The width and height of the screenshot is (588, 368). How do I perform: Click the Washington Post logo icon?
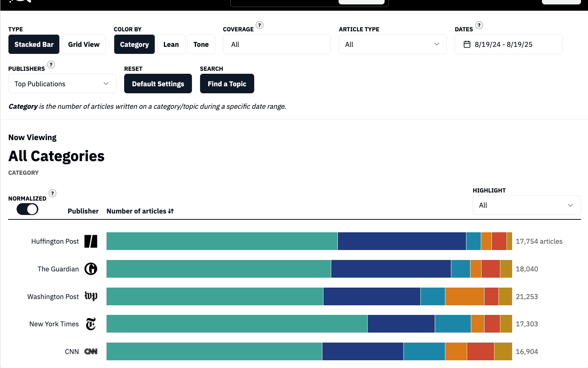tap(91, 296)
